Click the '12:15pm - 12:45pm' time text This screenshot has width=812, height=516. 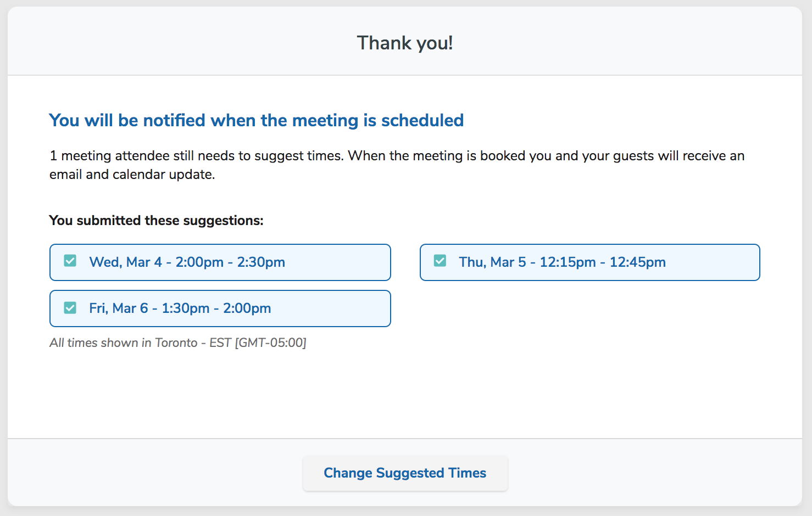click(603, 262)
